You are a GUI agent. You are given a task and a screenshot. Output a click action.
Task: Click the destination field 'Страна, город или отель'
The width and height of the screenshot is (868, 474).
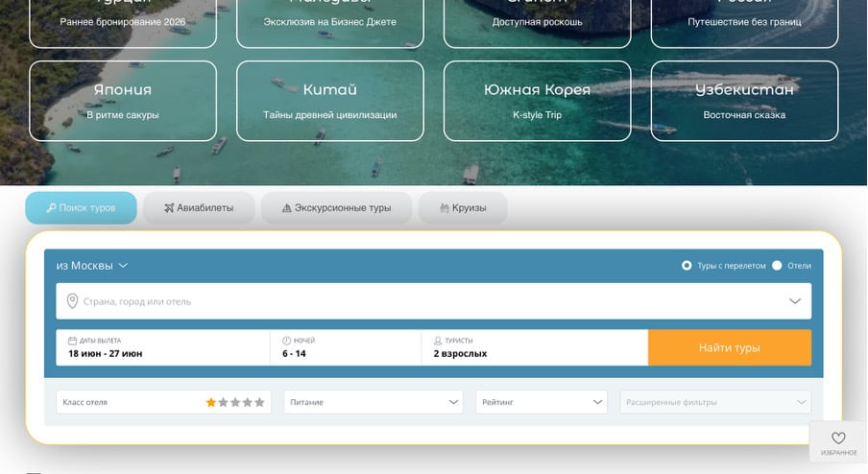point(433,301)
